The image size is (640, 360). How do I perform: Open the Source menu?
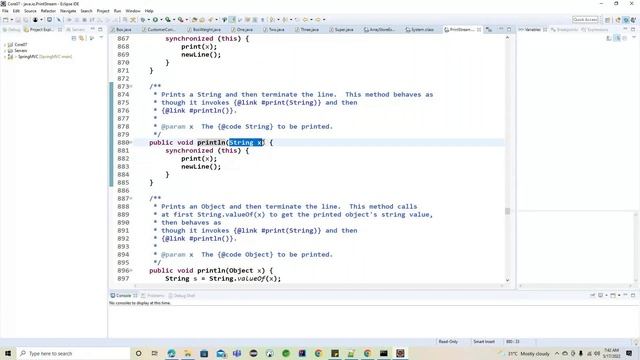click(x=30, y=11)
